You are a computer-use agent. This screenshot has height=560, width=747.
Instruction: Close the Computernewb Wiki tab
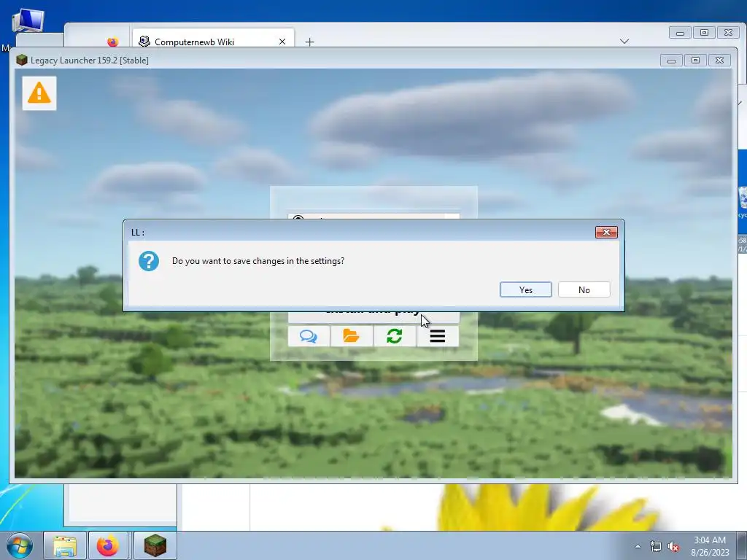(282, 42)
